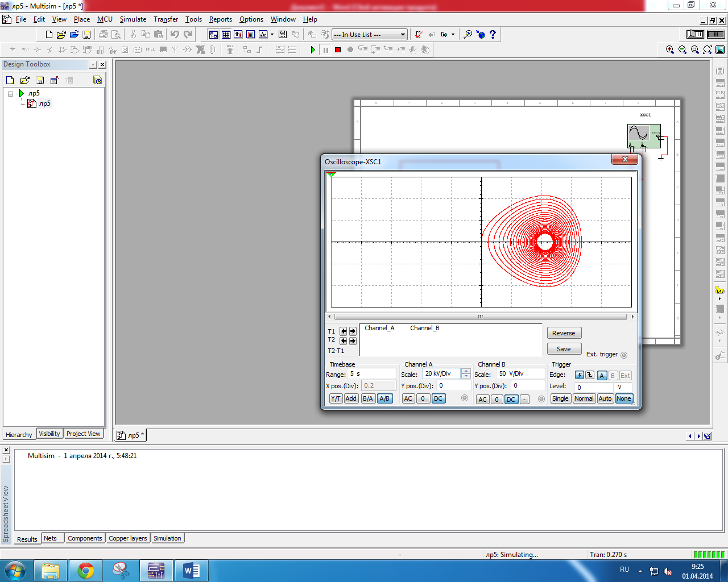Screen dimensions: 728x582
Task: Open the Reports menu
Action: (220, 19)
